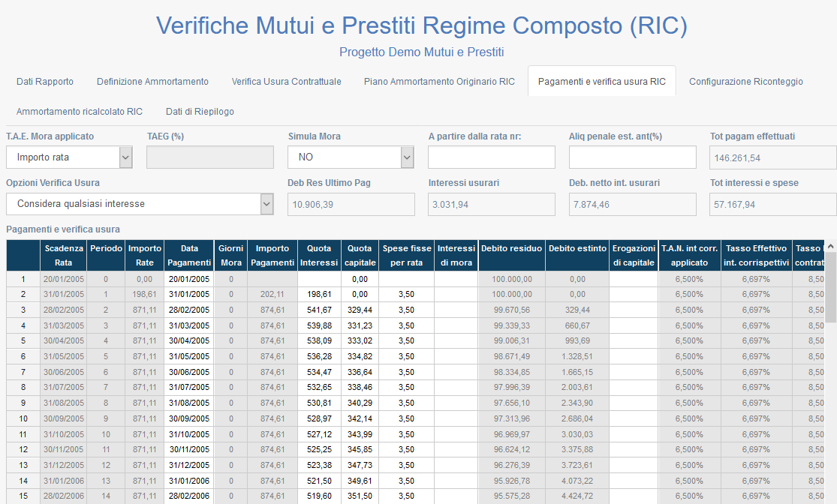The height and width of the screenshot is (504, 837).
Task: Click the Scadenza Rata column header
Action: [x=64, y=256]
